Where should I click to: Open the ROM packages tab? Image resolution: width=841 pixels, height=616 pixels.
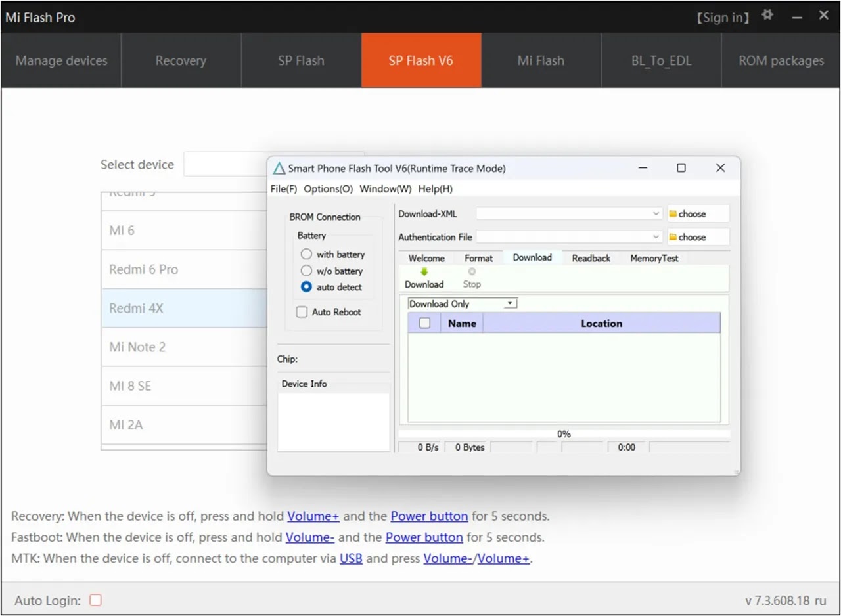click(781, 60)
